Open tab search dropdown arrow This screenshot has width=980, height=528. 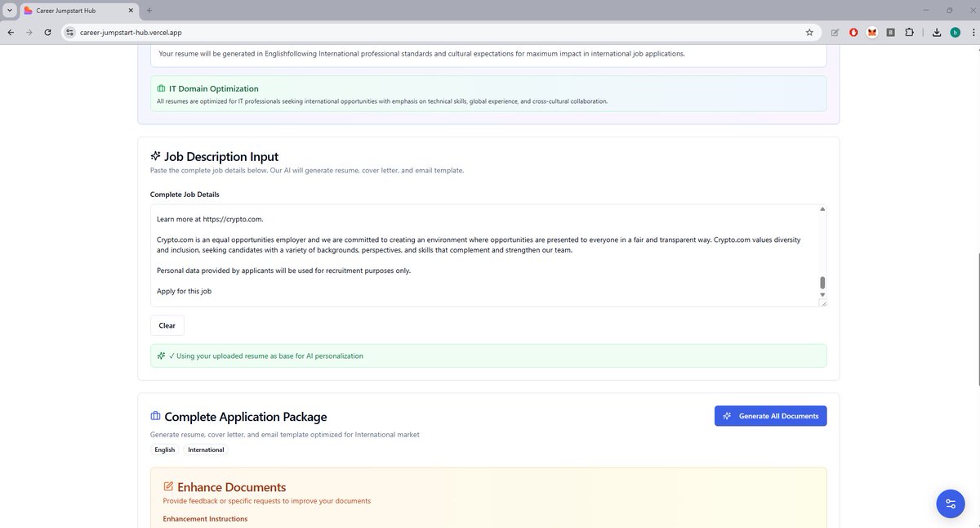pos(9,10)
